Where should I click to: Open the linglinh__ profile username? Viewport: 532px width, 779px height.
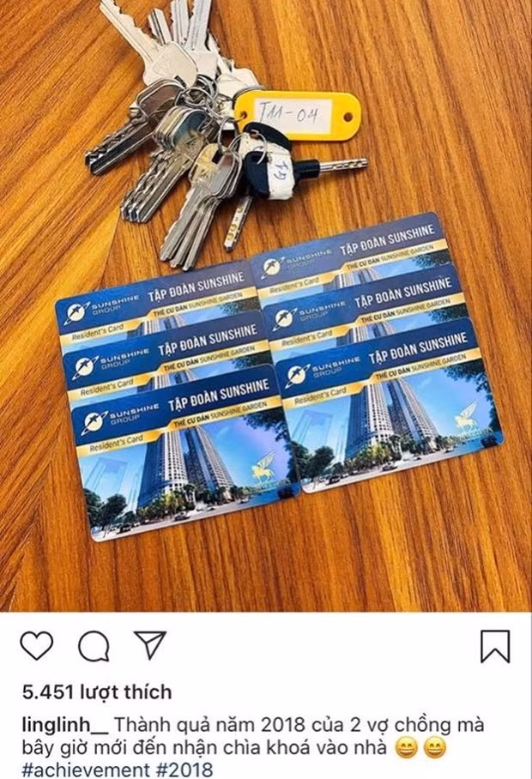[65, 726]
